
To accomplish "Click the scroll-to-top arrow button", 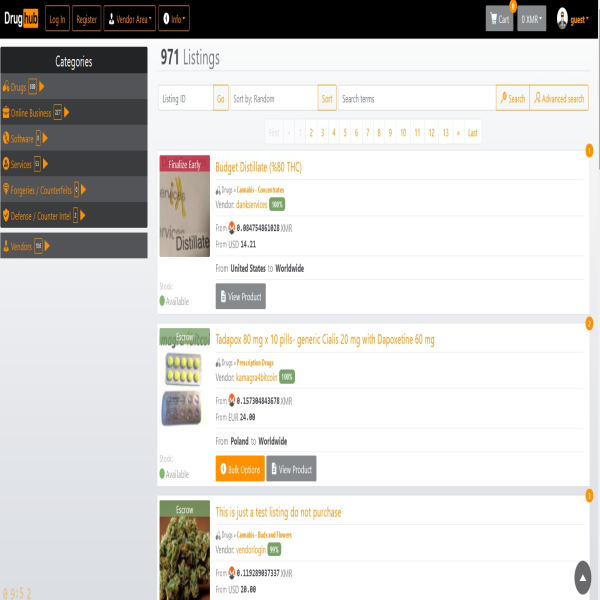I will click(x=583, y=577).
